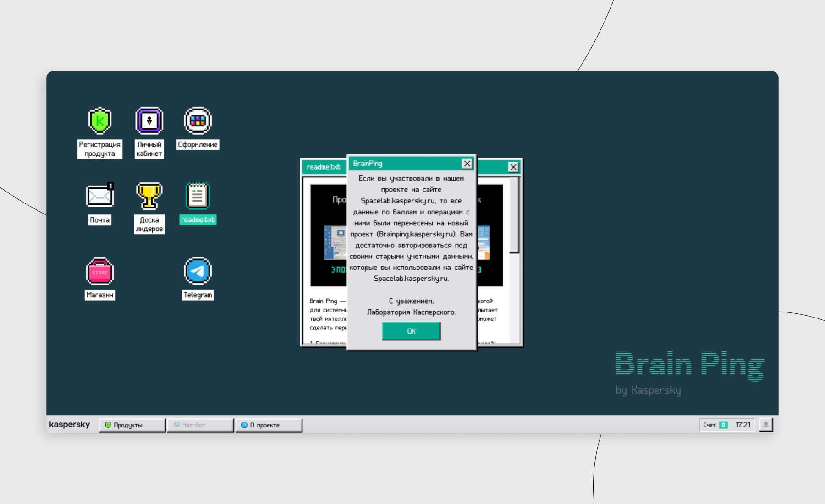Click OK in the BrainPing dialog

411,331
